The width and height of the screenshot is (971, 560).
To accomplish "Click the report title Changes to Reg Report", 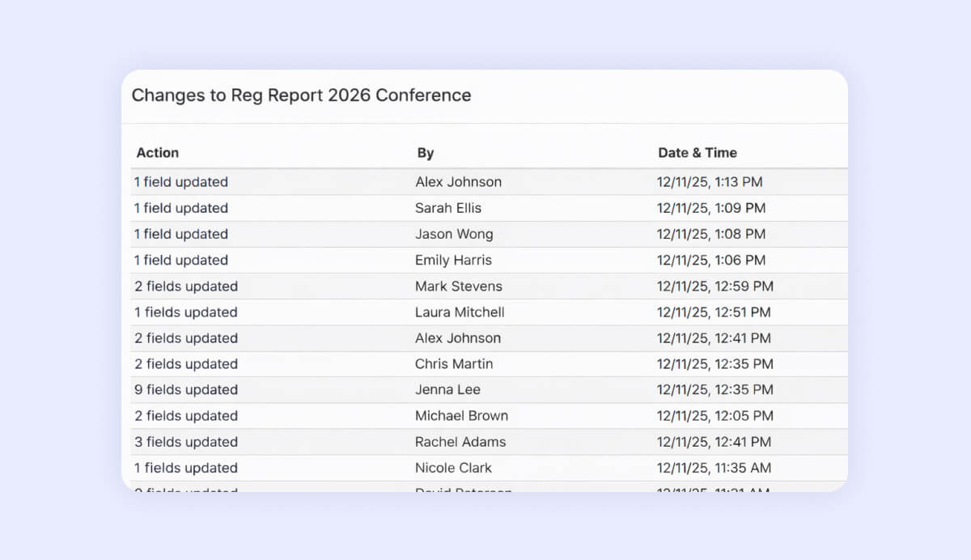I will (x=301, y=95).
